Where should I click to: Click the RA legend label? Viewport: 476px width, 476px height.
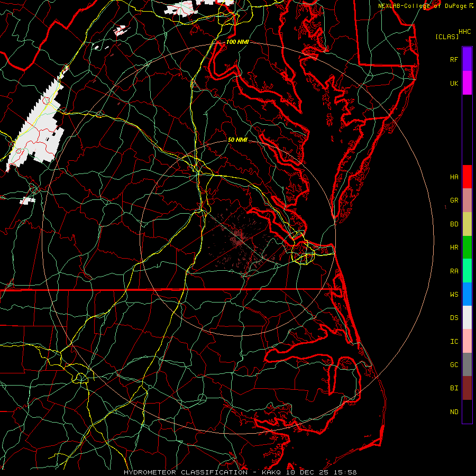pos(454,271)
